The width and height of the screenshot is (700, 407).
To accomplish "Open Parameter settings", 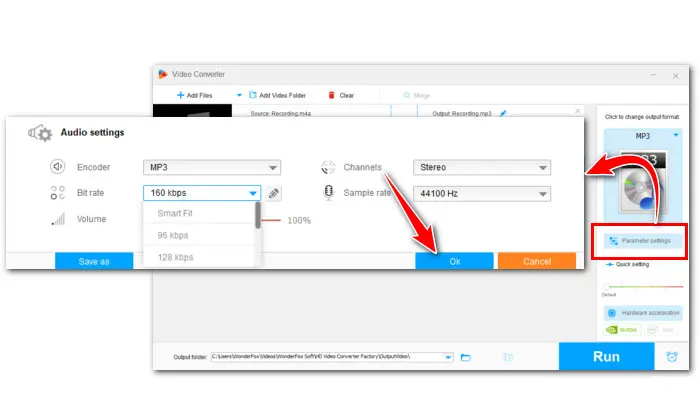I will pyautogui.click(x=643, y=241).
